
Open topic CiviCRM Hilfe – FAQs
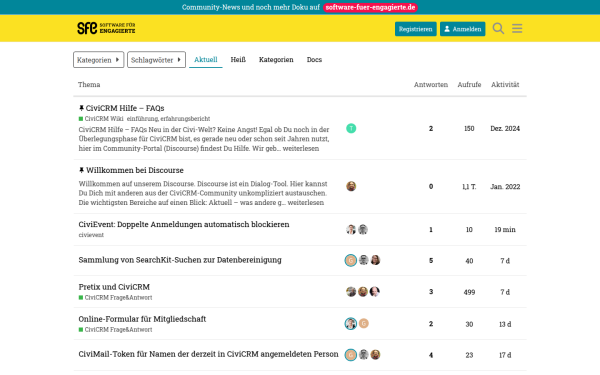pyautogui.click(x=125, y=108)
